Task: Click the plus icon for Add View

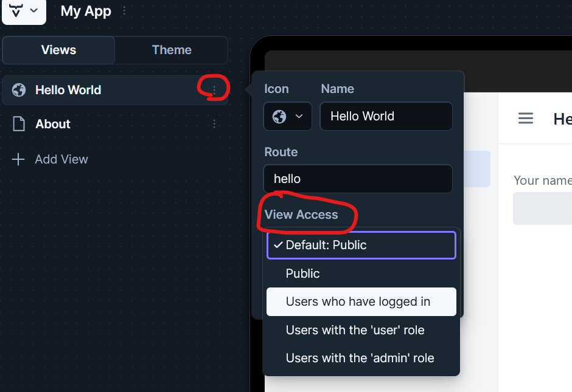Action: (19, 159)
